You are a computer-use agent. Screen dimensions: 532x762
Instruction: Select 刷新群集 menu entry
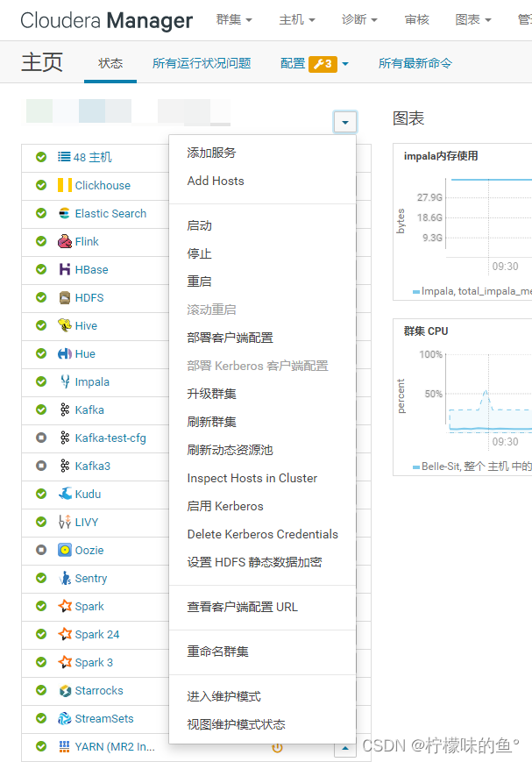[262, 422]
